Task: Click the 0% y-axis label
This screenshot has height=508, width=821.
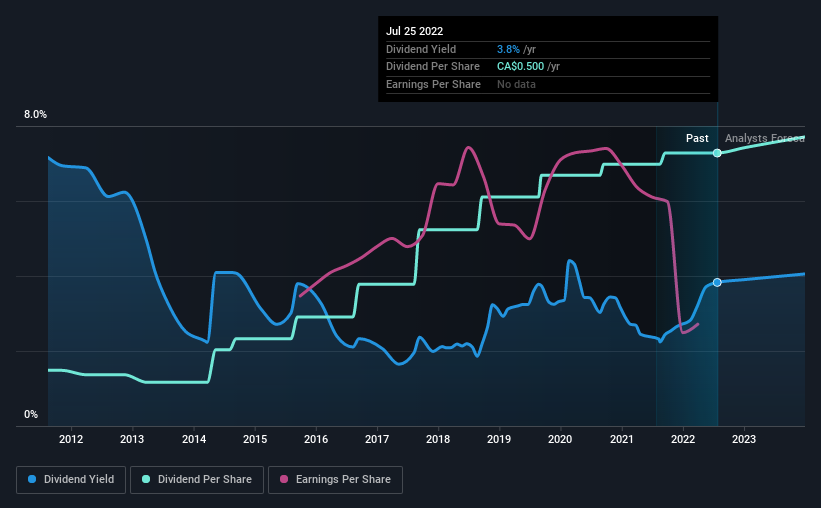Action: 31,415
